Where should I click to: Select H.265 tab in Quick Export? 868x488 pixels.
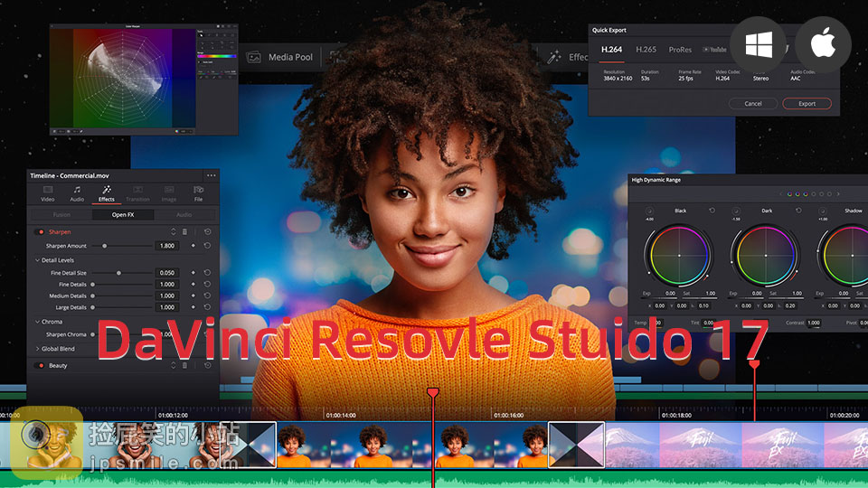(646, 49)
